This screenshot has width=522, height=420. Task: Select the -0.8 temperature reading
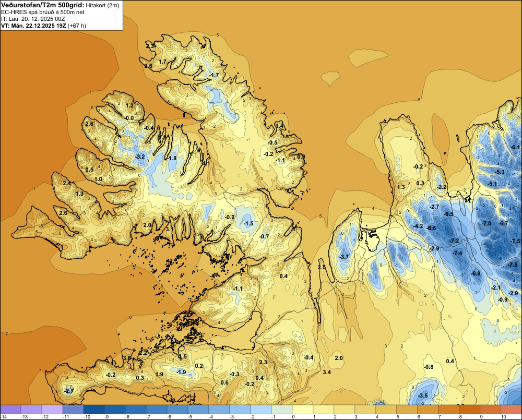429,367
